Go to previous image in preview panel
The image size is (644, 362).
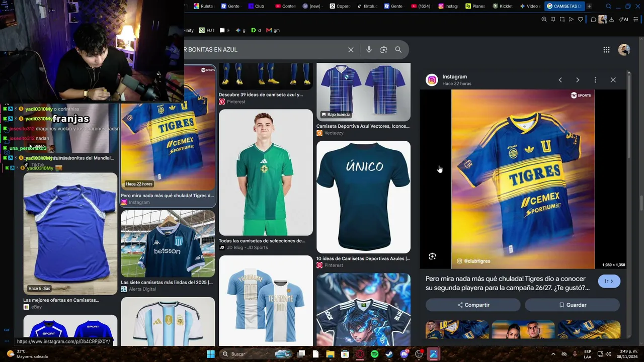pos(560,80)
